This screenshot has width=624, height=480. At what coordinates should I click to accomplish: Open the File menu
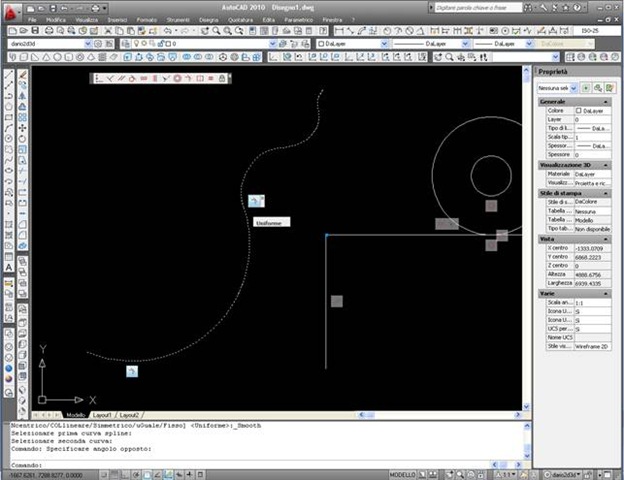point(32,20)
